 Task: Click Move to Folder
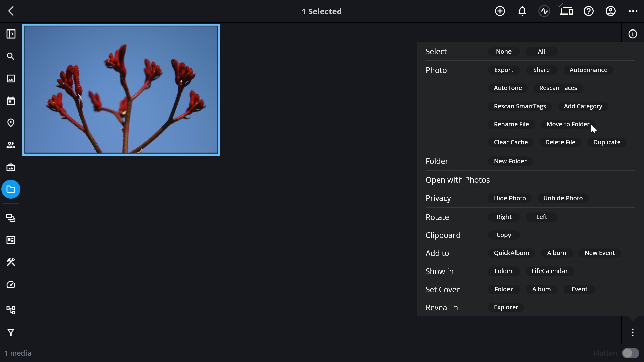click(x=568, y=124)
